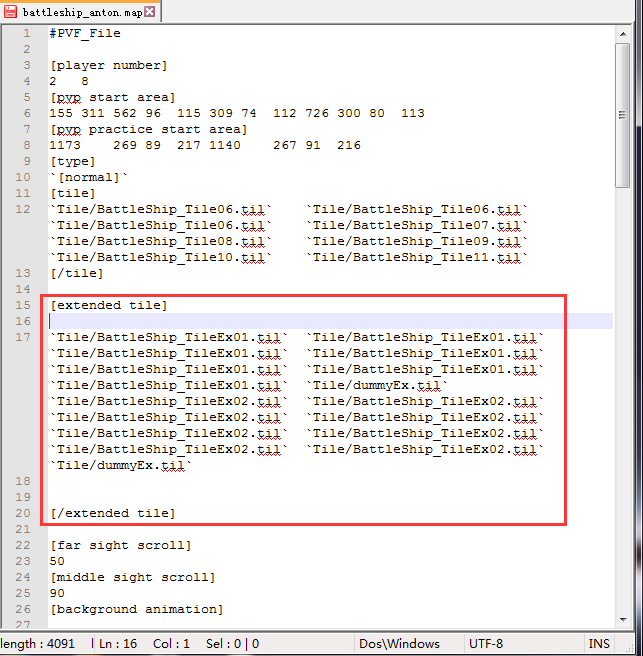The height and width of the screenshot is (656, 643).
Task: Click the [background animation] line
Action: point(136,609)
